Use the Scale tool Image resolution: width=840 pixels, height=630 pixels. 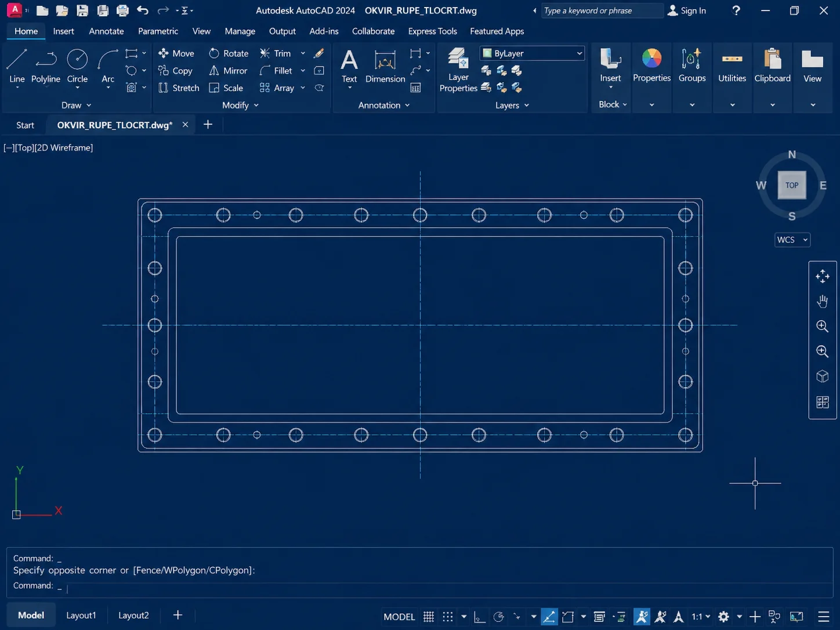226,88
